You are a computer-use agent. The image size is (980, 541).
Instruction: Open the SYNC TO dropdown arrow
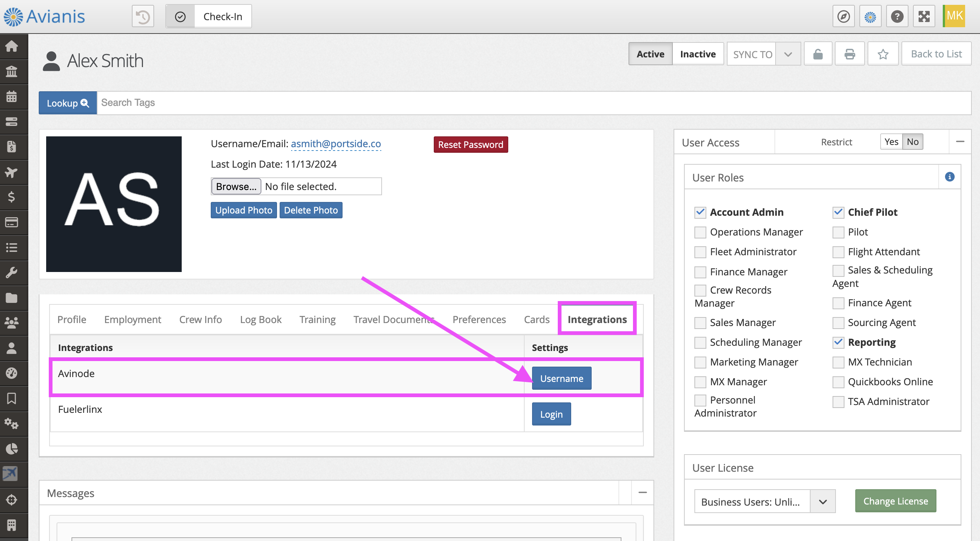coord(788,54)
